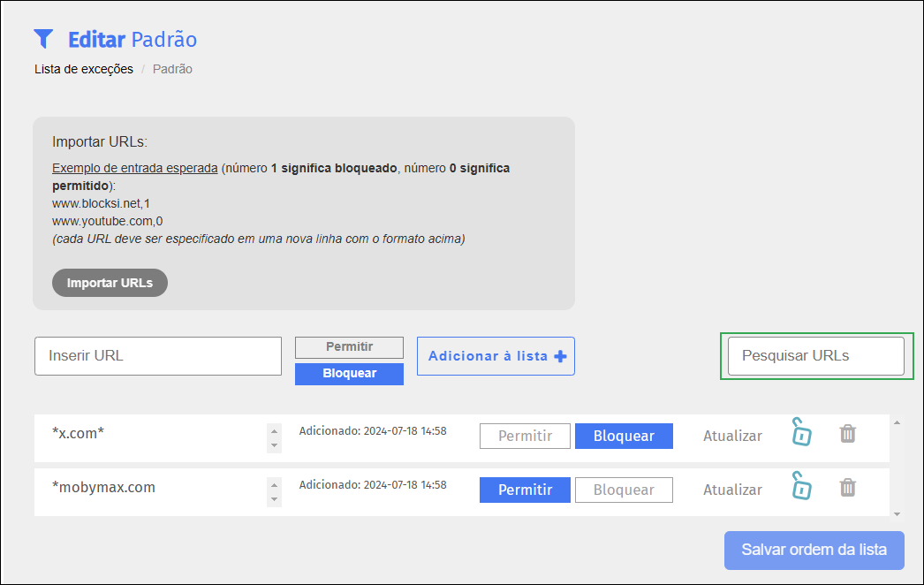Click the Adicionado date for *x.com*
The height and width of the screenshot is (585, 924).
[373, 431]
